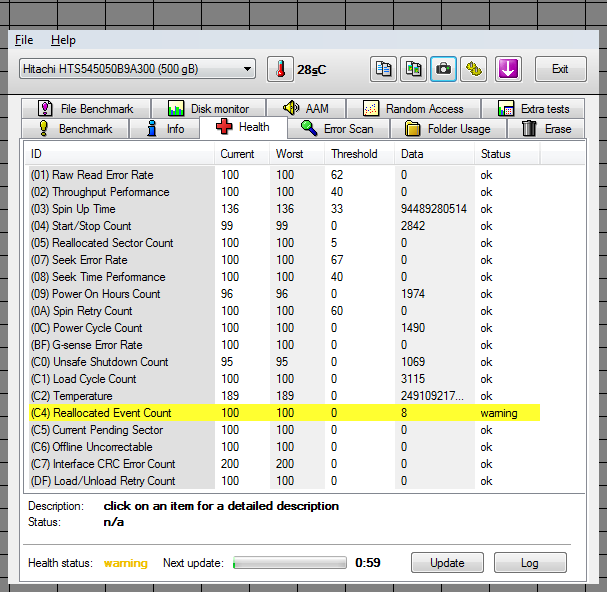Screen dimensions: 607x592
Task: Click the yellow gears options icon
Action: pyautogui.click(x=473, y=69)
